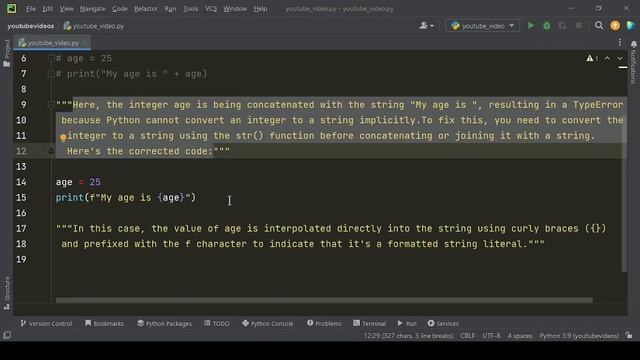The height and width of the screenshot is (360, 640).
Task: Open the Terminal tool window
Action: pos(369,323)
